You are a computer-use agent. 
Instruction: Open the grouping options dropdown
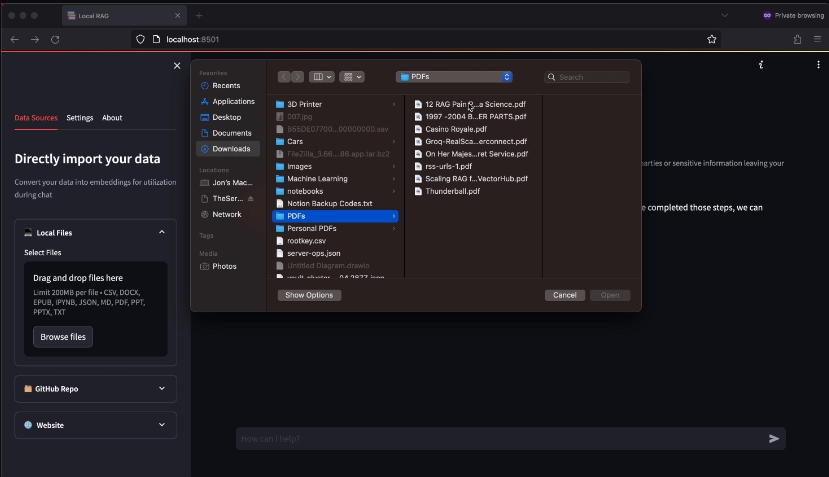pos(352,77)
